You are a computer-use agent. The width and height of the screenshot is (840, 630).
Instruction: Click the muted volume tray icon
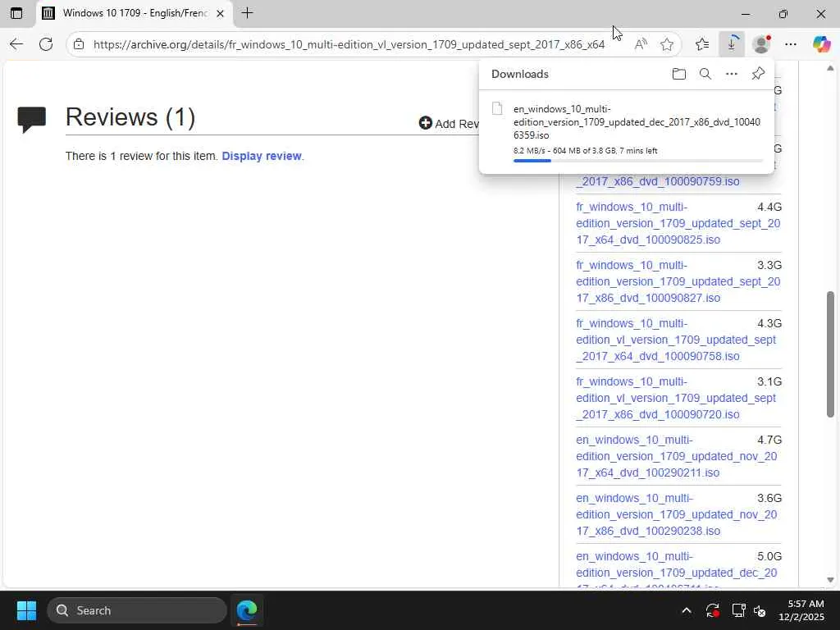coord(760,610)
